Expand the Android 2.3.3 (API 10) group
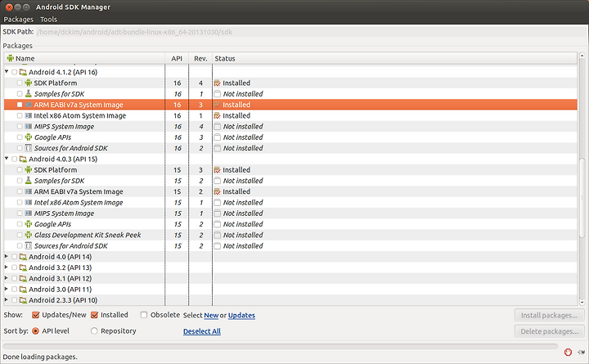Viewport: 589px width, 364px height. [6, 299]
